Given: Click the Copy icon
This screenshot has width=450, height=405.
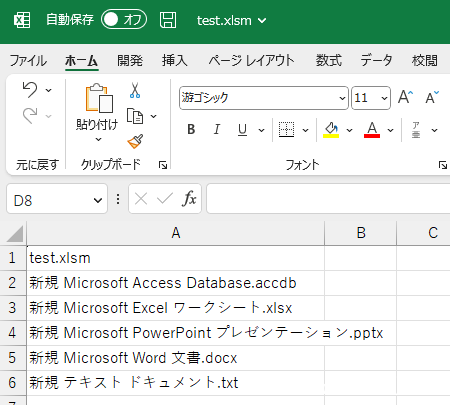Looking at the screenshot, I should click(135, 116).
